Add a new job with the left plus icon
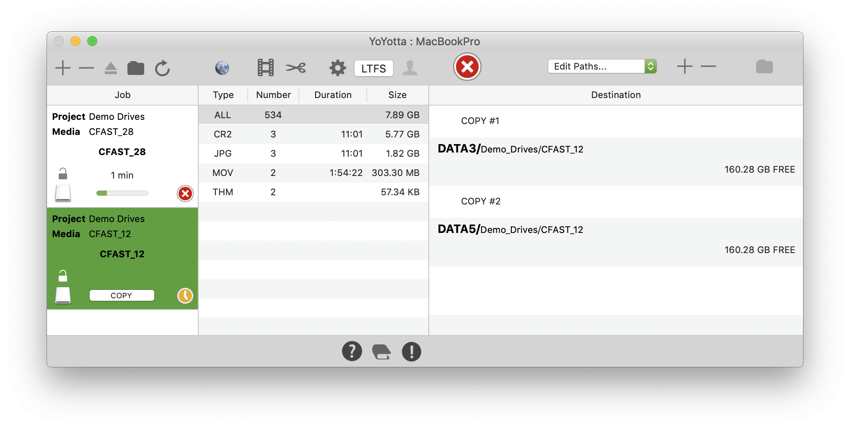 coord(63,68)
